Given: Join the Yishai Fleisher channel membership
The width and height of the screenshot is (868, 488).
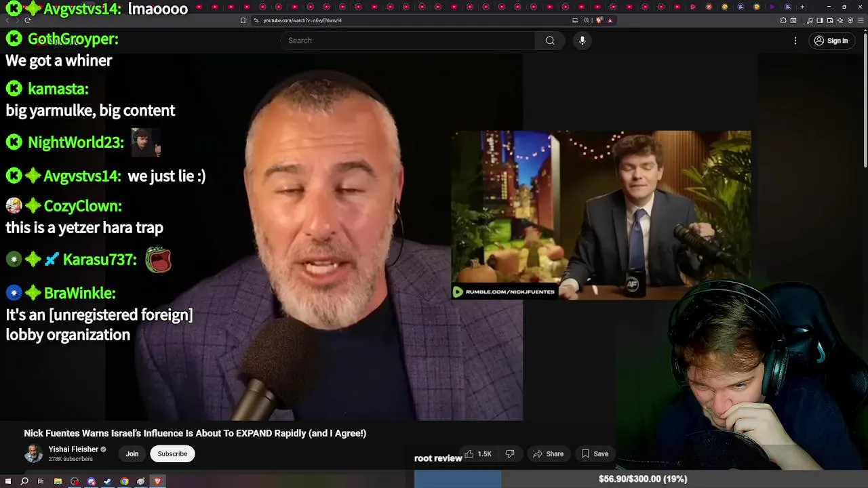Looking at the screenshot, I should (132, 454).
